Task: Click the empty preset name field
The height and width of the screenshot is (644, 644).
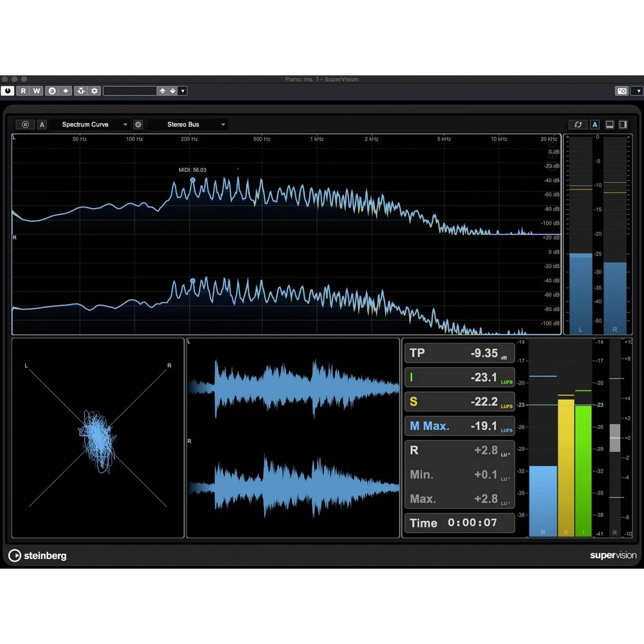Action: [129, 91]
